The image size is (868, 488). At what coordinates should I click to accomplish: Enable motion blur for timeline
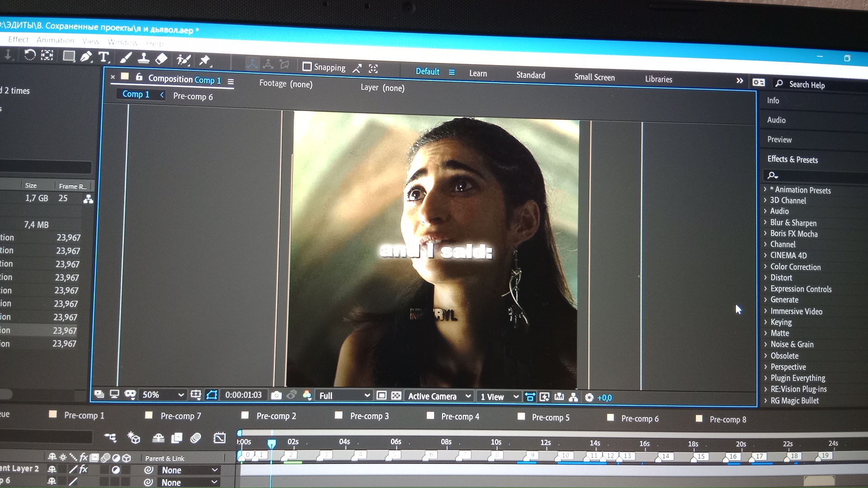(x=195, y=438)
